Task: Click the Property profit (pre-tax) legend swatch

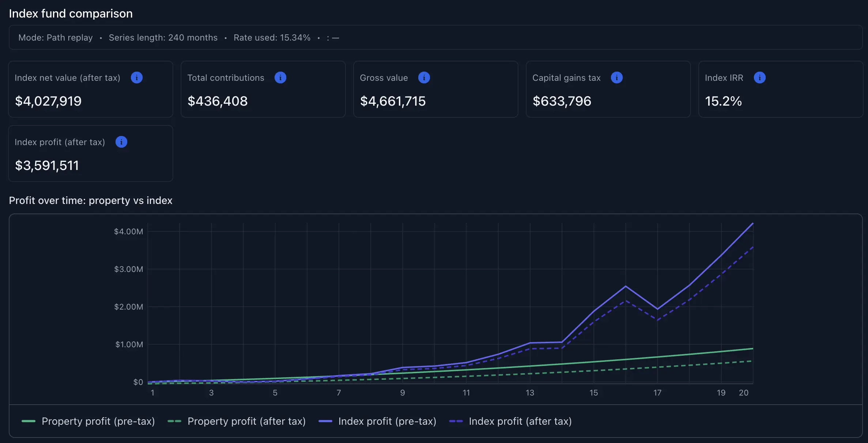Action: (29, 421)
